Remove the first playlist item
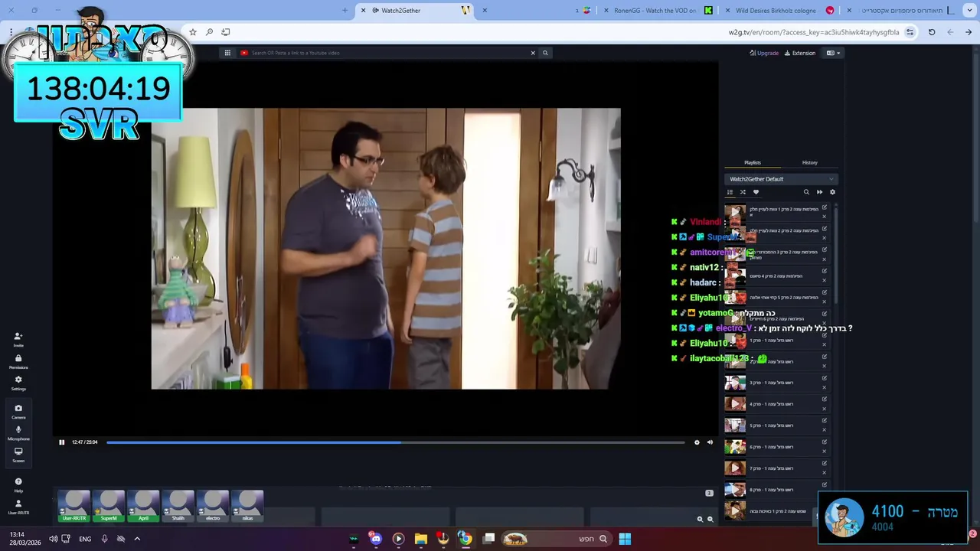The width and height of the screenshot is (980, 551). tap(825, 216)
